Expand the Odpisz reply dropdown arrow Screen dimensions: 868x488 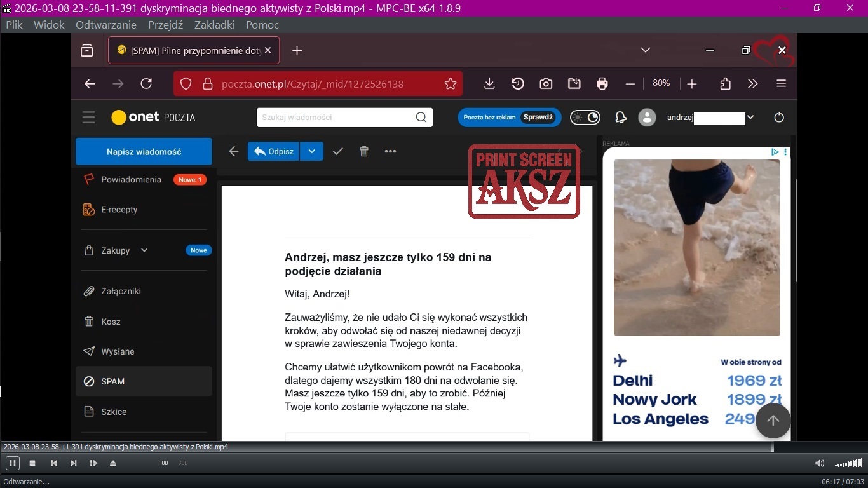click(x=311, y=151)
